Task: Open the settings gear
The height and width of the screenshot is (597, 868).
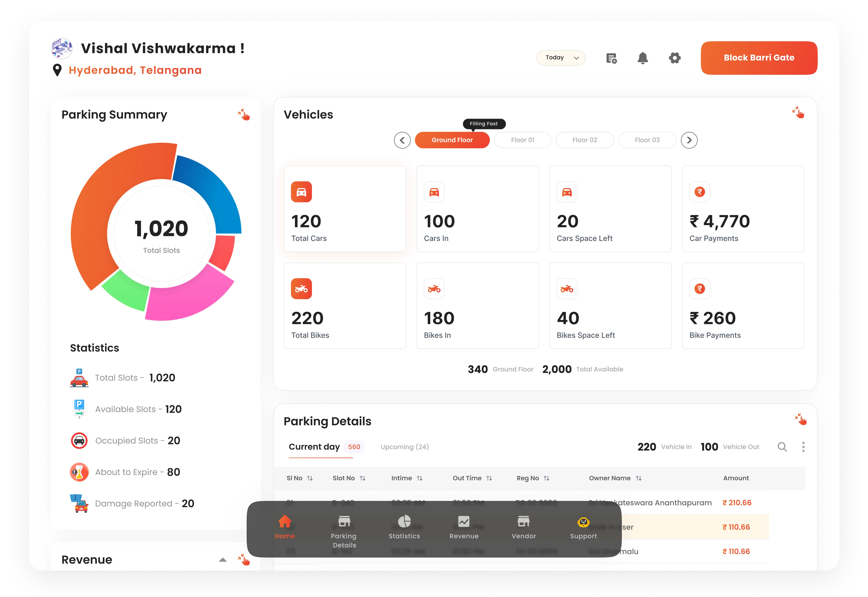Action: coord(675,58)
